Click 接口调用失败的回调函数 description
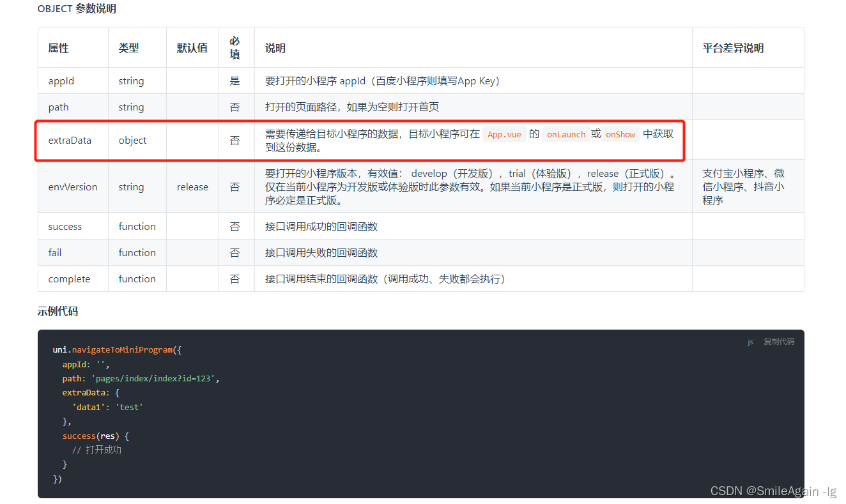The width and height of the screenshot is (846, 504). [321, 252]
